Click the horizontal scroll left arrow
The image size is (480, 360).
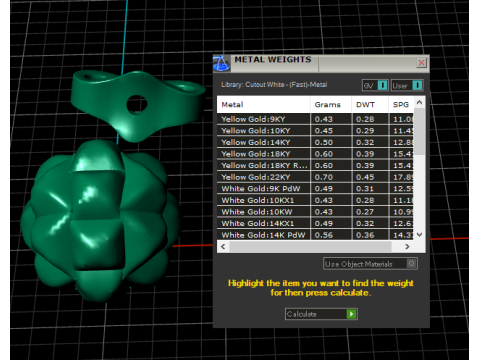point(223,247)
